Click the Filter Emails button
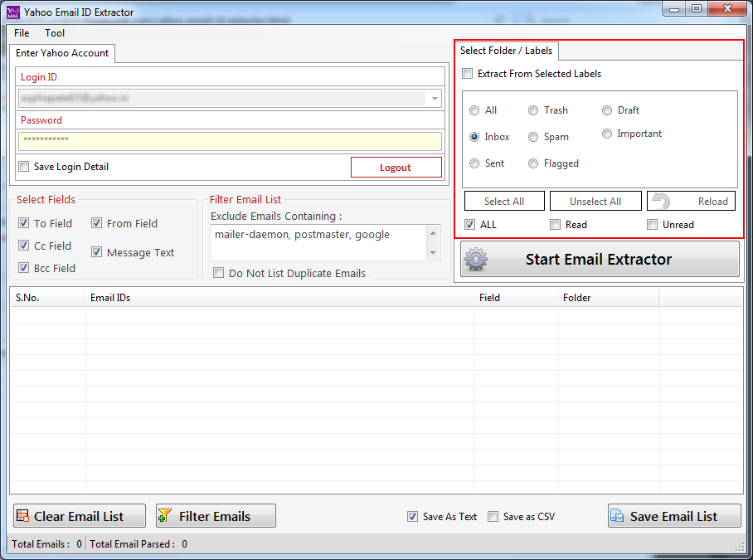 pos(216,516)
